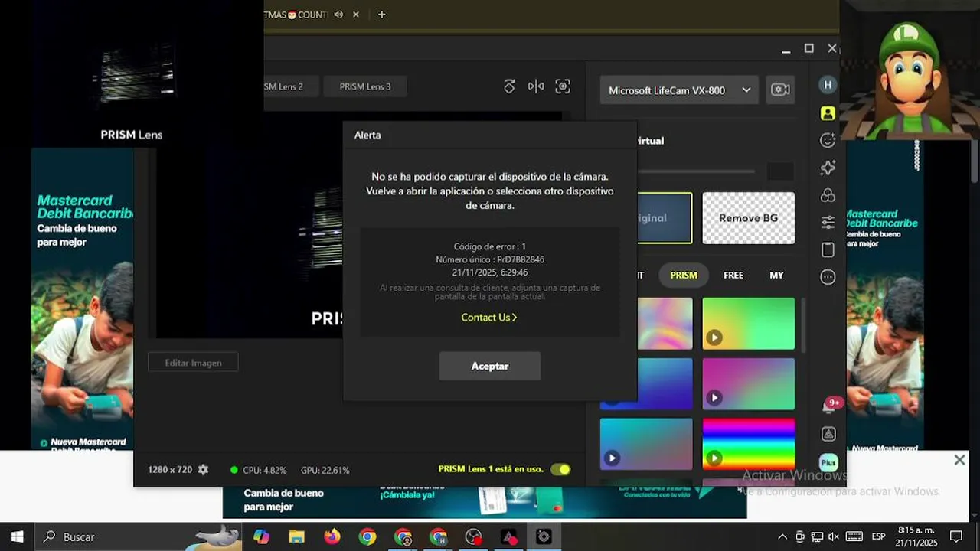Viewport: 980px width, 551px height.
Task: Select the Remove BG background option
Action: click(x=749, y=218)
